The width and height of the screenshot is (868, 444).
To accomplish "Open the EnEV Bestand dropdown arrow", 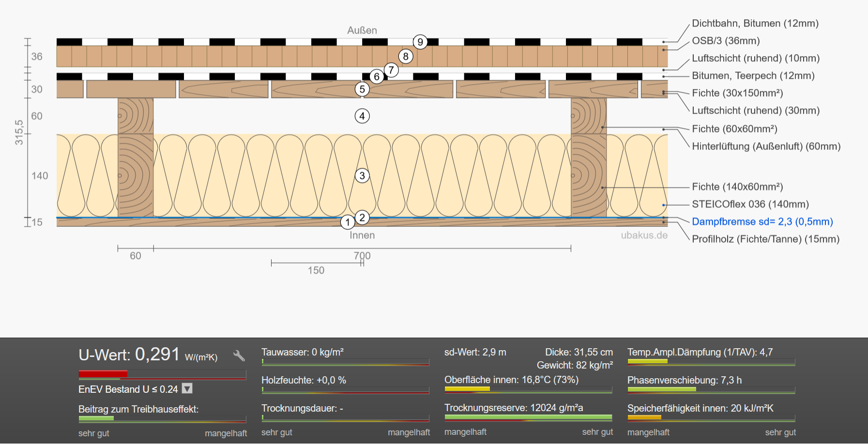I will coord(187,389).
